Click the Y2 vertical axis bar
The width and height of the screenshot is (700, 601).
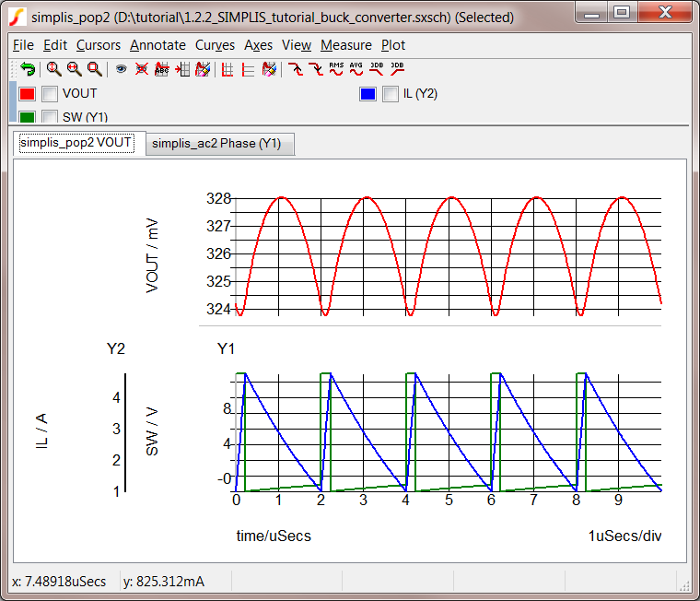[125, 432]
